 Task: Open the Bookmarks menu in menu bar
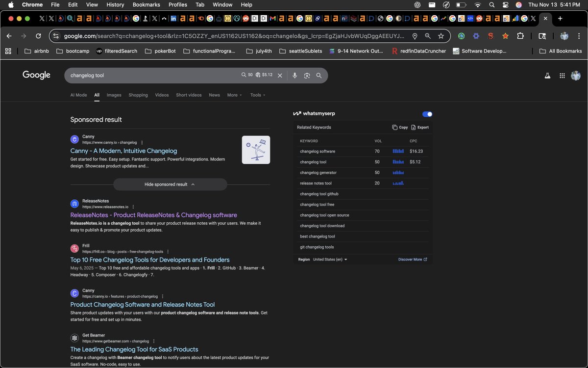(146, 5)
